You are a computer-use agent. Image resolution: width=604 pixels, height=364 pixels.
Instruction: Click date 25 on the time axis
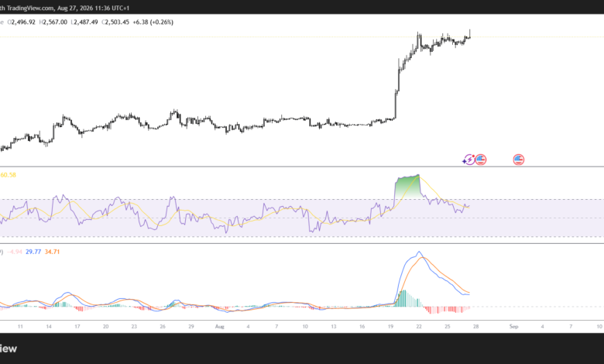point(448,327)
